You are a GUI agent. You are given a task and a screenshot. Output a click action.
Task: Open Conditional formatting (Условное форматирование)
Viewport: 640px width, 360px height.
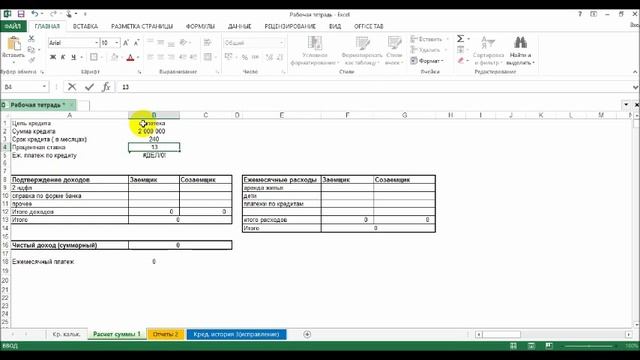[315, 51]
